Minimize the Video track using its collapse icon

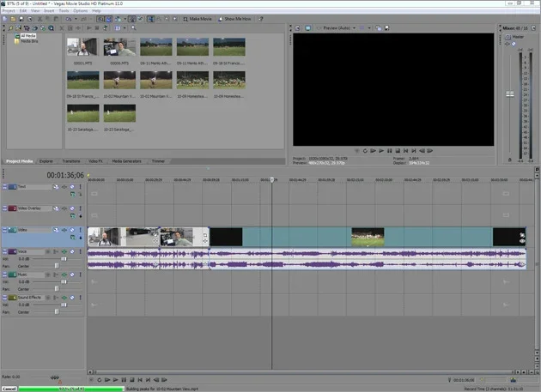click(x=4, y=230)
